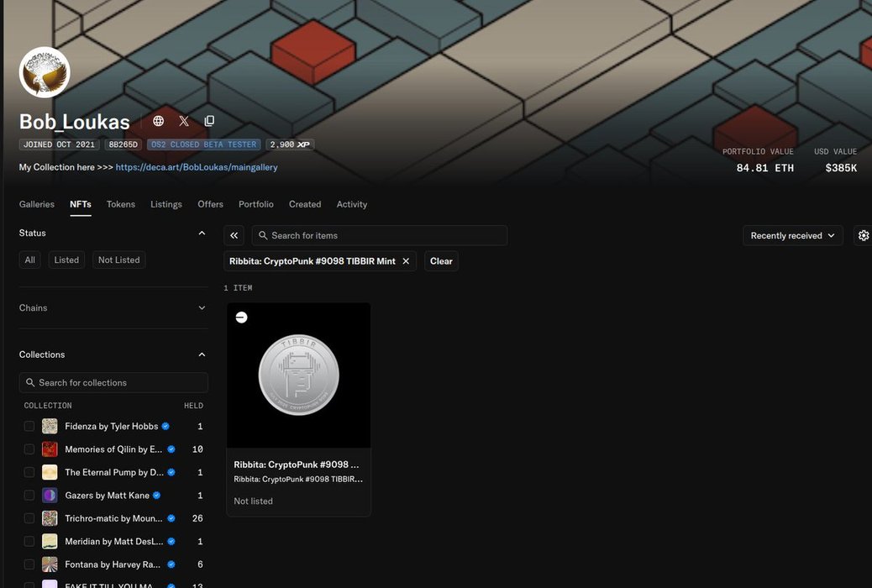Click the globe website icon beside Bob_Loukas
Screen dimensions: 872x588
tap(158, 121)
